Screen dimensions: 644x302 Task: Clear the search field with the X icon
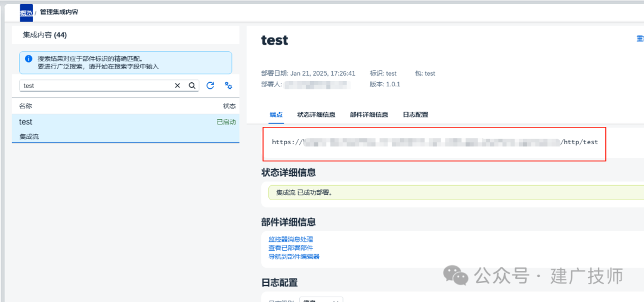tap(178, 85)
